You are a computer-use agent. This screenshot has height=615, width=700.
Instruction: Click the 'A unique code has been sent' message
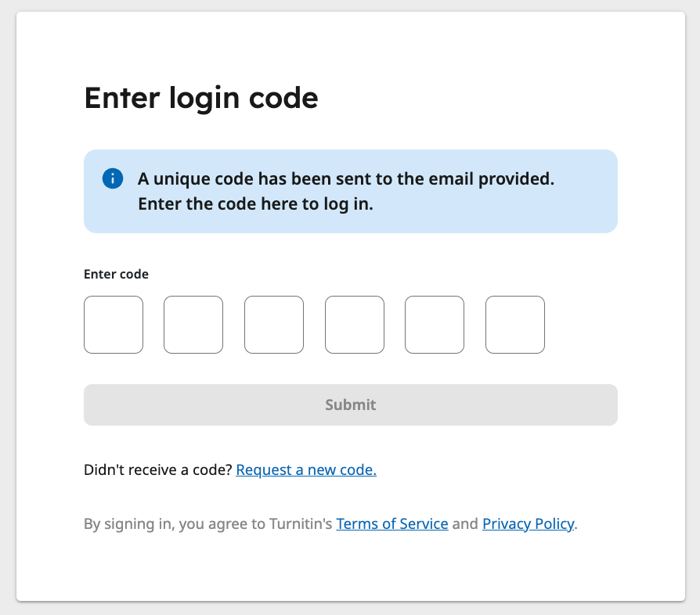point(346,179)
